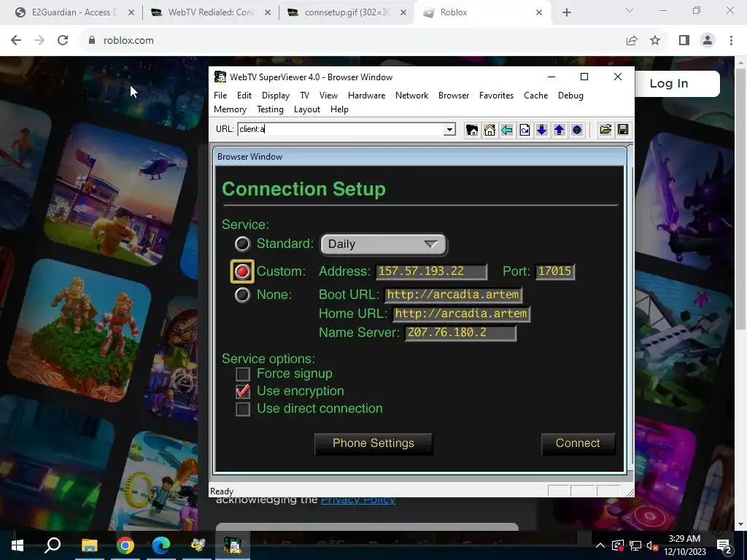This screenshot has width=747, height=560.
Task: Click the WebTV SuperViewer title bar icon
Action: pyautogui.click(x=220, y=77)
